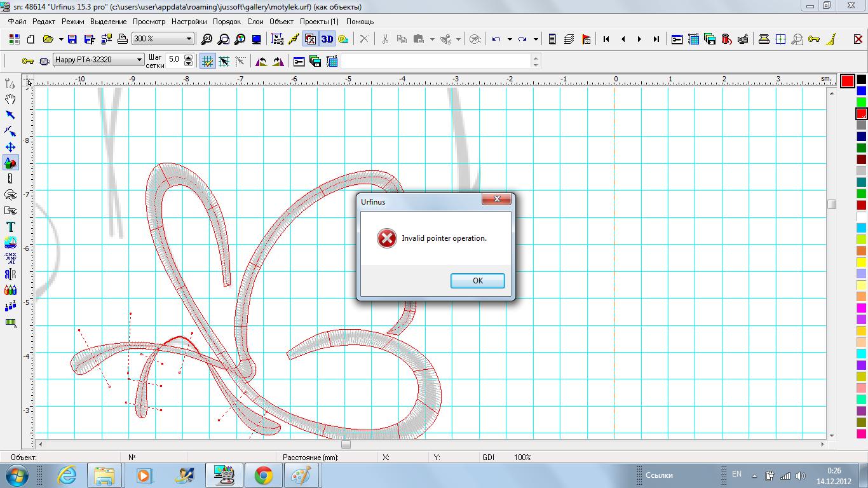
Task: Toggle the 3D view button
Action: (x=327, y=39)
